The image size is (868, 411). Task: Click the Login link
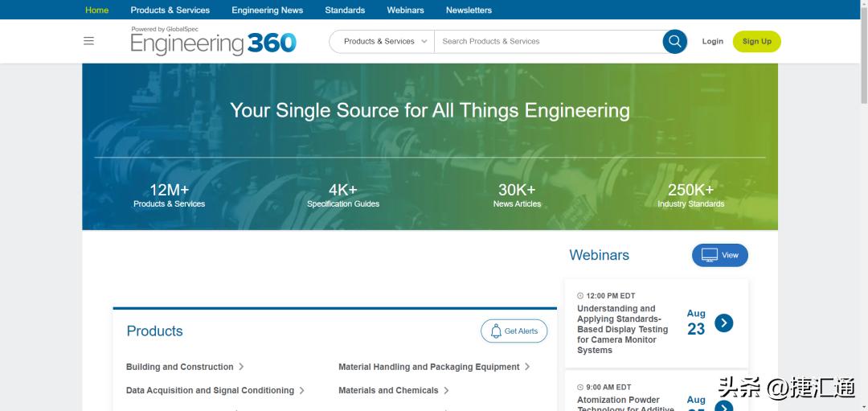[712, 41]
